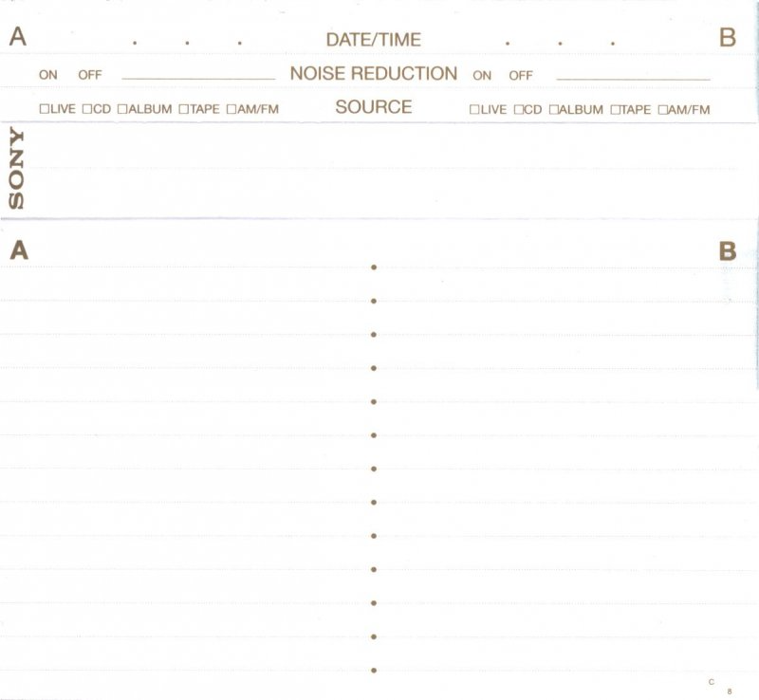
Task: Click the vertical SONY logo
Action: (x=16, y=169)
